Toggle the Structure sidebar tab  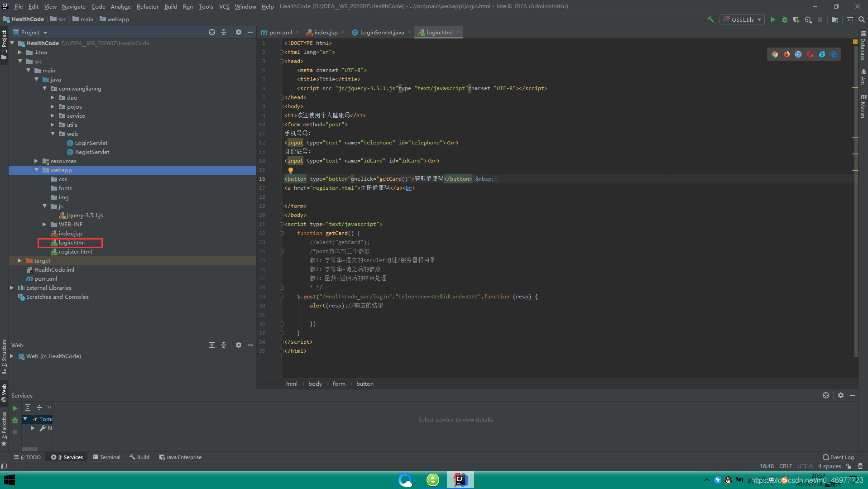pyautogui.click(x=4, y=356)
